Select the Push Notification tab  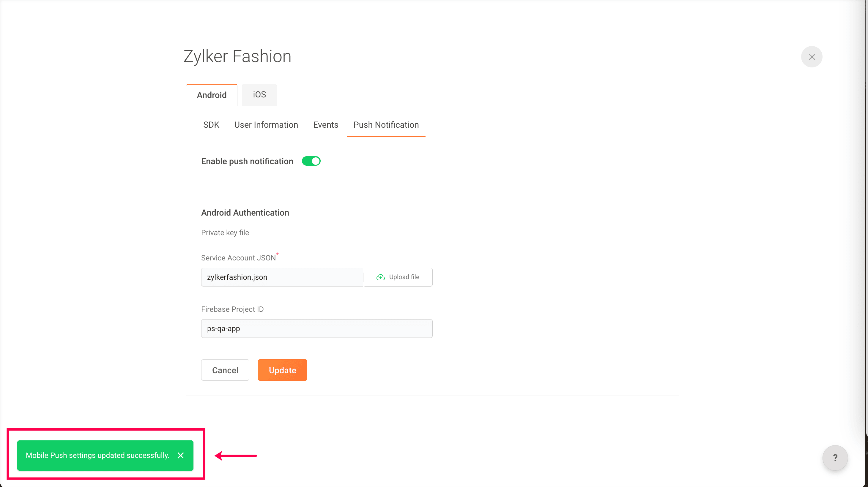pos(386,125)
